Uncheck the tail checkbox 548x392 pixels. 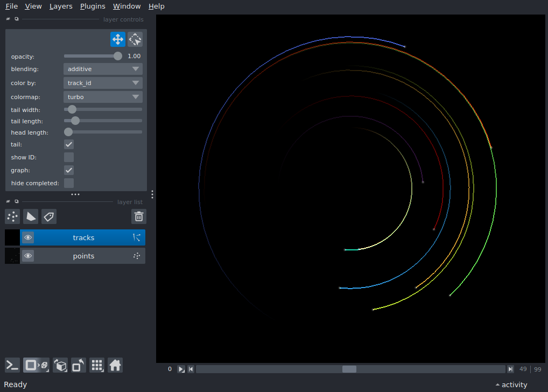69,144
